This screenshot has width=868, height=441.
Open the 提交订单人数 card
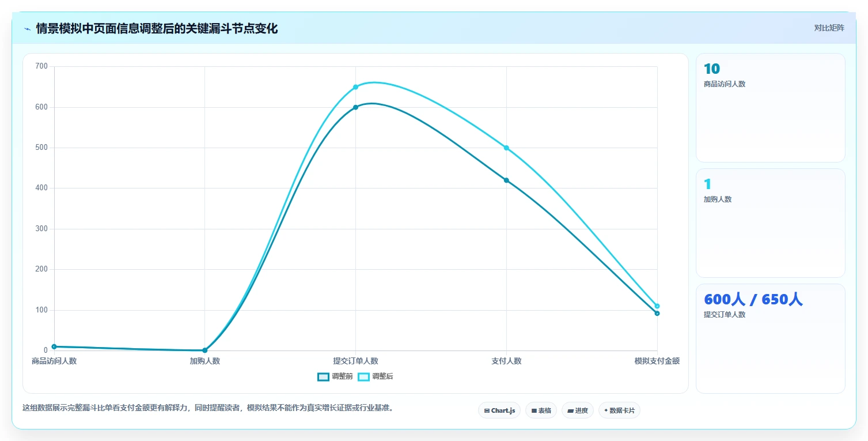click(x=770, y=338)
